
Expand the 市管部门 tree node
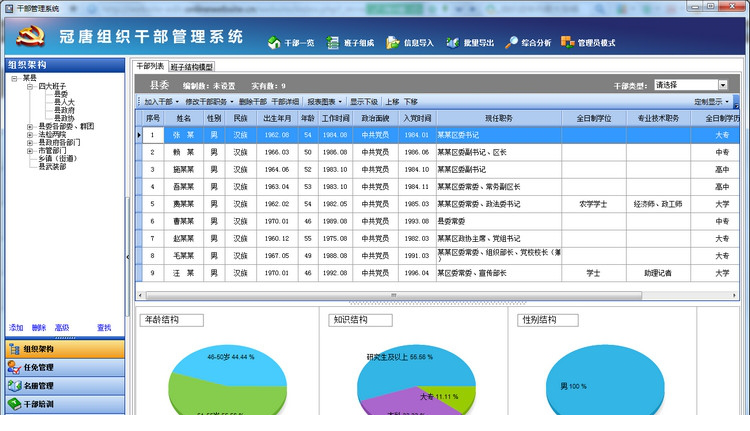click(30, 151)
